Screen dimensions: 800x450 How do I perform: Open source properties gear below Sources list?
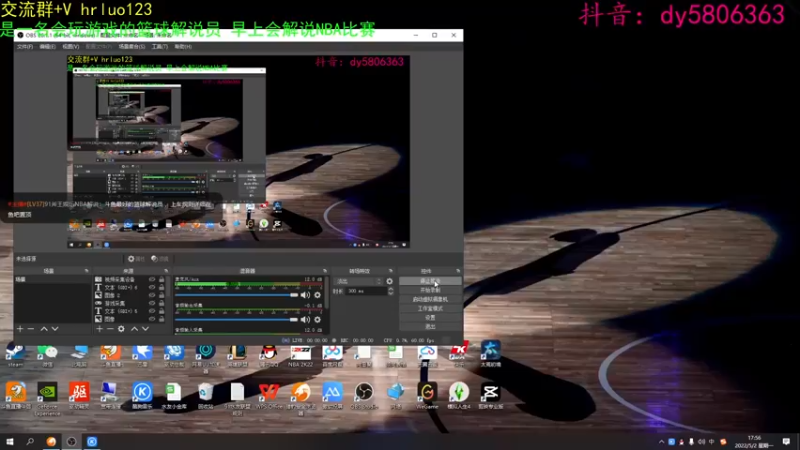121,329
